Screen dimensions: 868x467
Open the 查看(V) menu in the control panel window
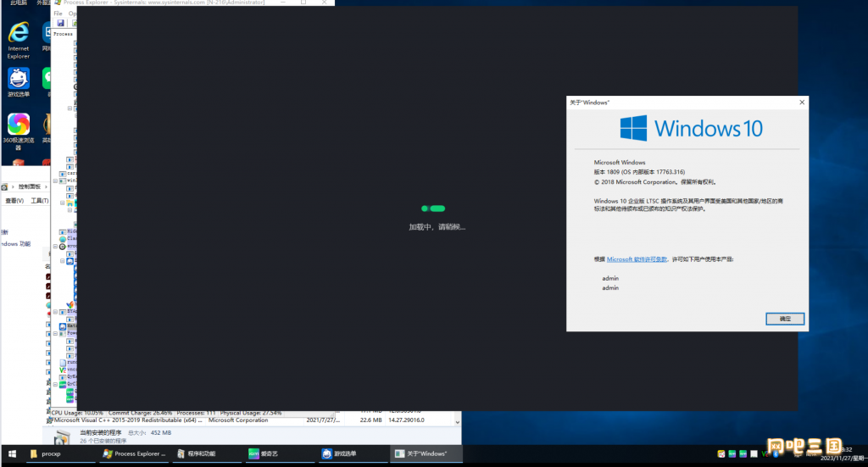[x=15, y=200]
